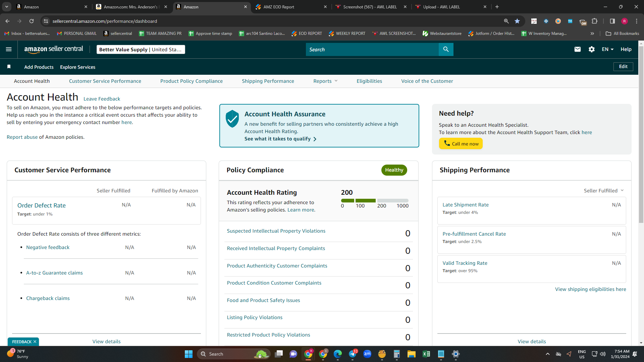Click the browser address bar
The height and width of the screenshot is (362, 644).
[272, 21]
